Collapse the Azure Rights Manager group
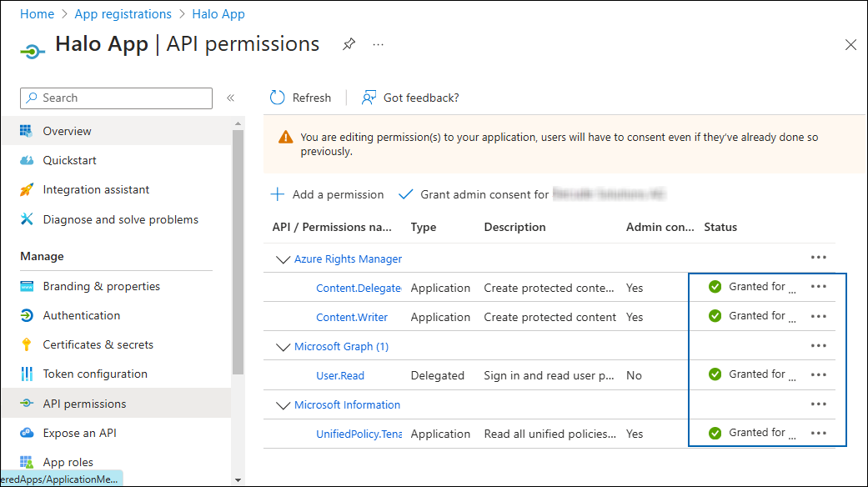The image size is (868, 487). [283, 259]
